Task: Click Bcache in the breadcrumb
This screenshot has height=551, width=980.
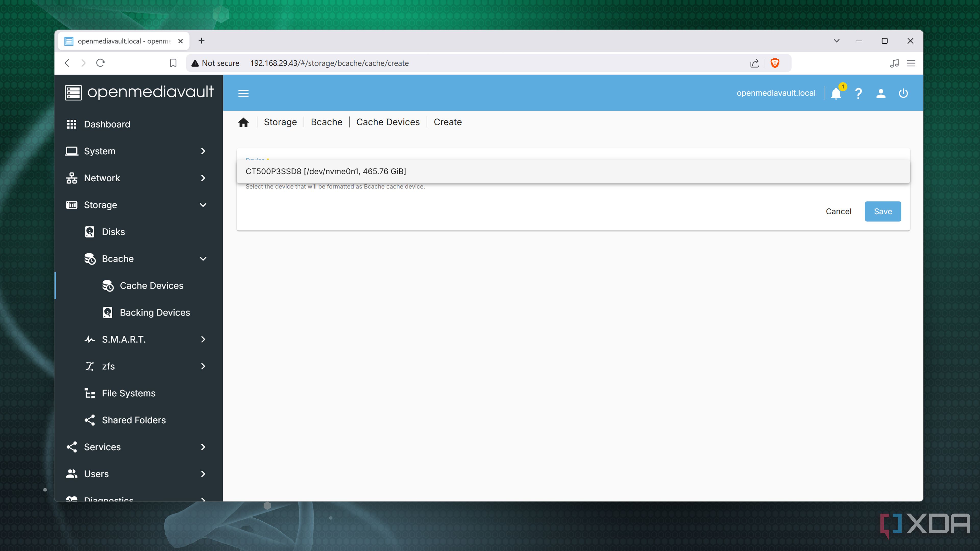Action: click(326, 122)
